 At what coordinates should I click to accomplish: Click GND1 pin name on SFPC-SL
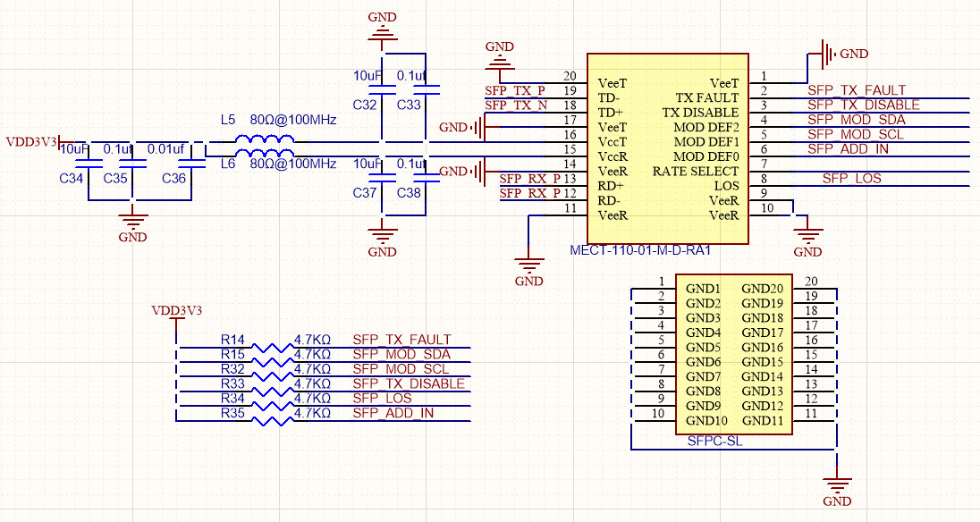pos(703,289)
